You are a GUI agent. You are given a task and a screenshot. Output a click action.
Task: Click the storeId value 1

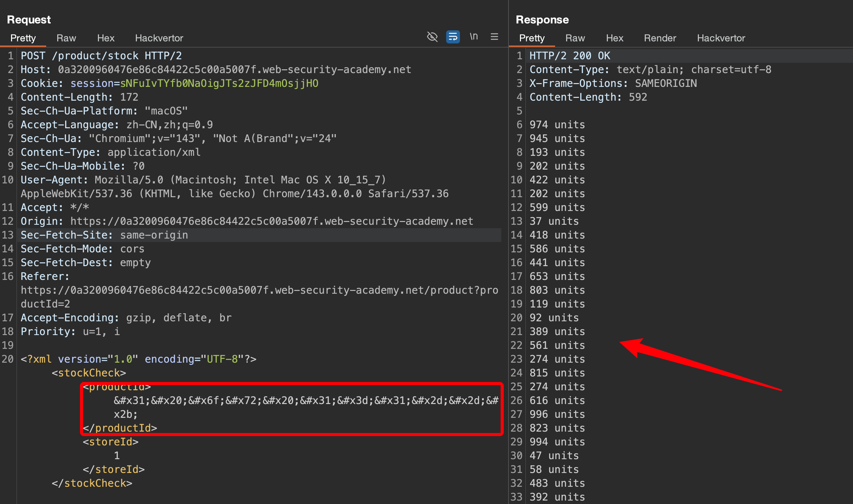(117, 456)
